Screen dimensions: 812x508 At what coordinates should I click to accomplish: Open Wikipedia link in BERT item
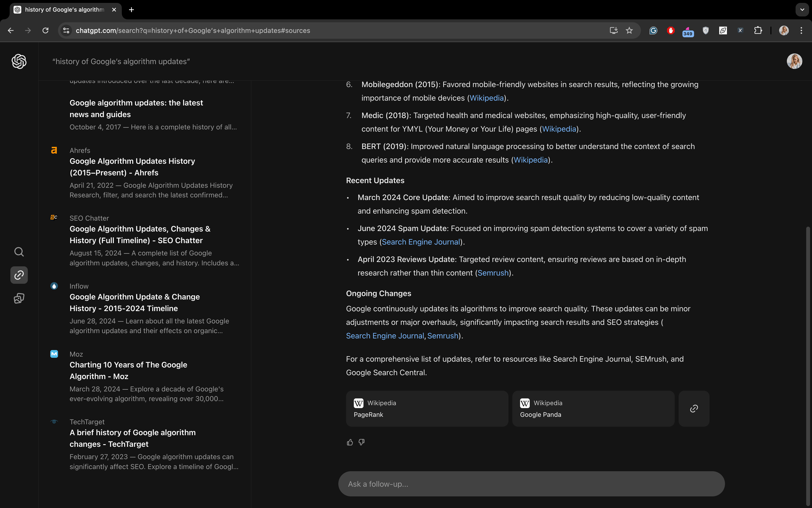click(530, 160)
